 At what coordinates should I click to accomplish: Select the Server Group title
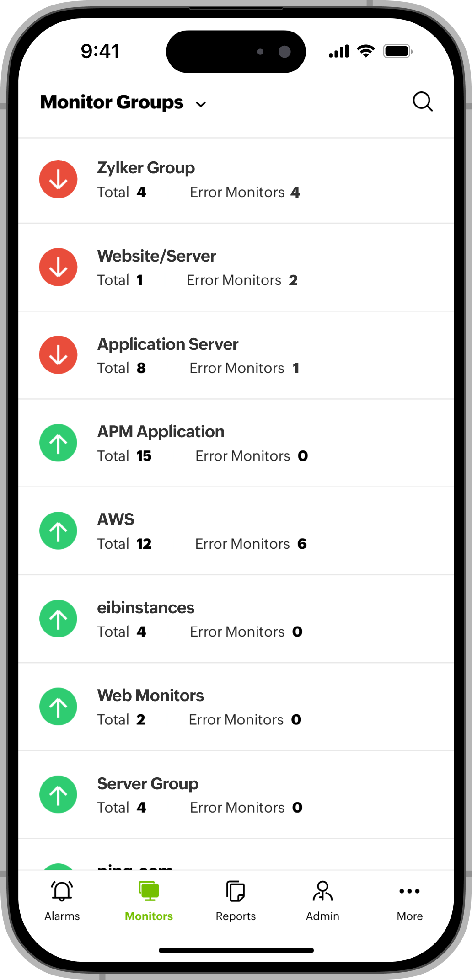(x=148, y=783)
